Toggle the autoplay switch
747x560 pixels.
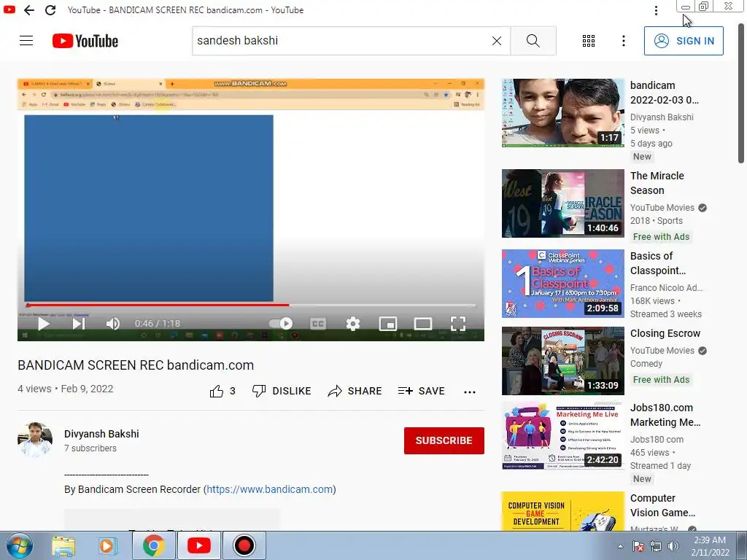(281, 324)
